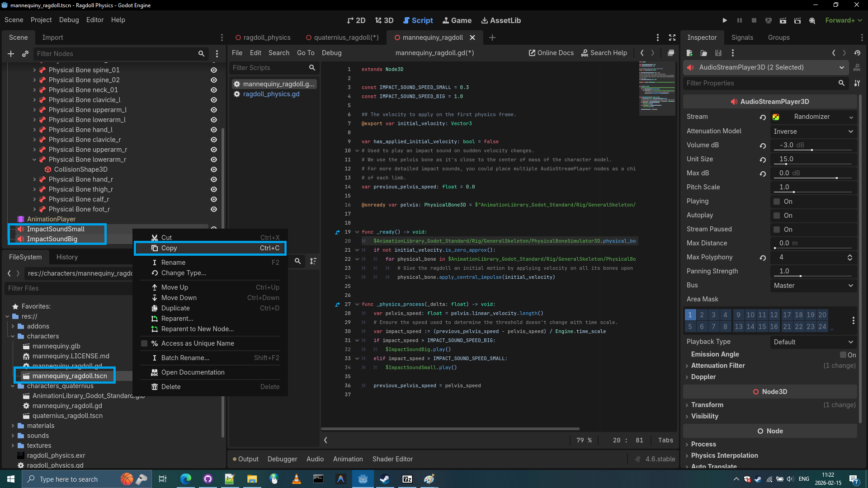Screen dimensions: 868x488
Task: Expand the Attenuation Filter section
Action: tap(717, 366)
